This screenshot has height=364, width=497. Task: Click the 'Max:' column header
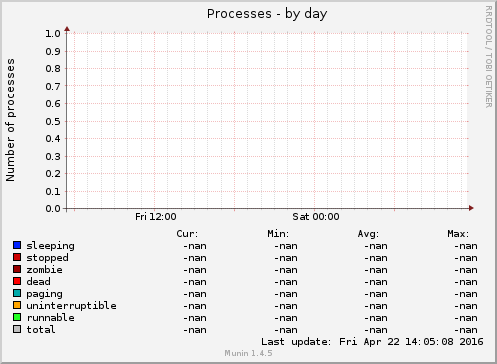[x=458, y=234]
